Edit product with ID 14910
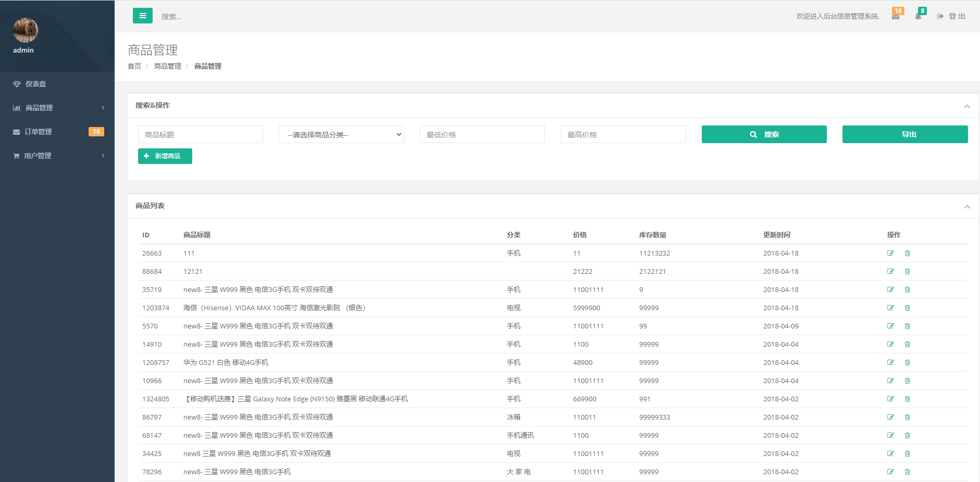This screenshot has width=980, height=482. 890,344
